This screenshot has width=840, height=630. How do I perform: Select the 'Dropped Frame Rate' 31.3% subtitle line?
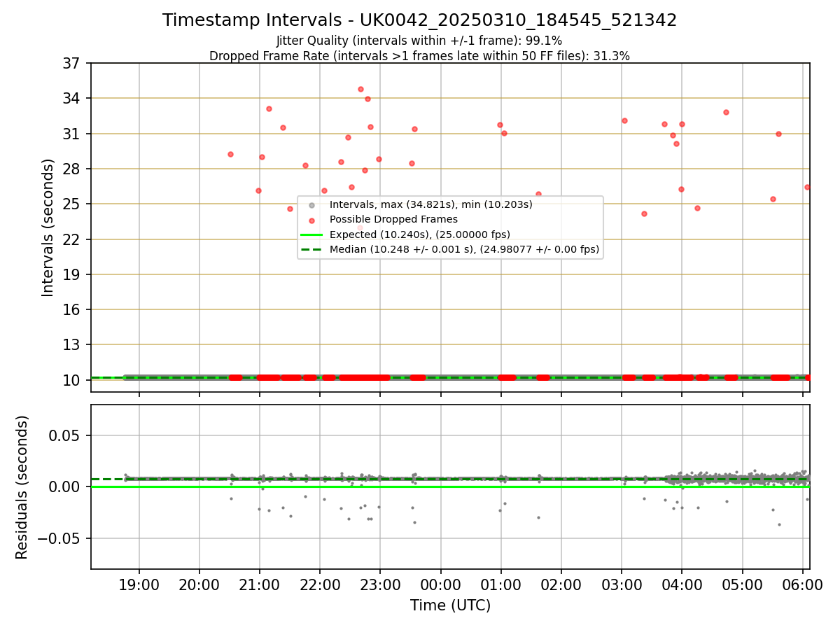coord(419,56)
